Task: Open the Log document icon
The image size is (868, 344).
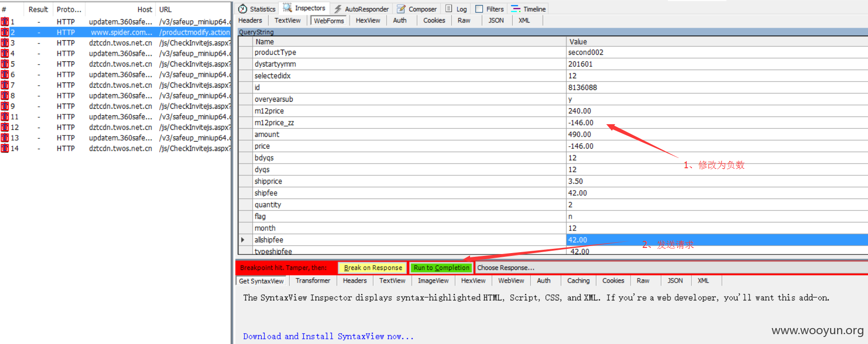Action: pos(449,8)
